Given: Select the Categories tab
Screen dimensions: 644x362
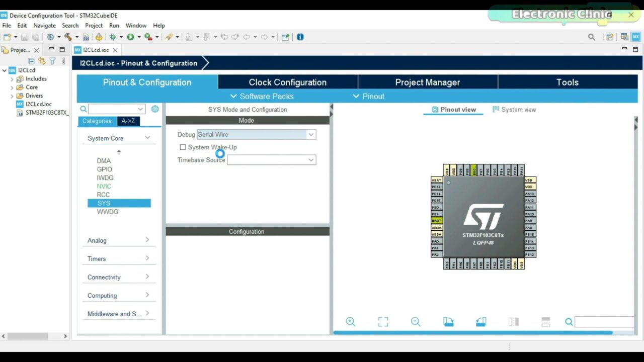Looking at the screenshot, I should (x=97, y=121).
